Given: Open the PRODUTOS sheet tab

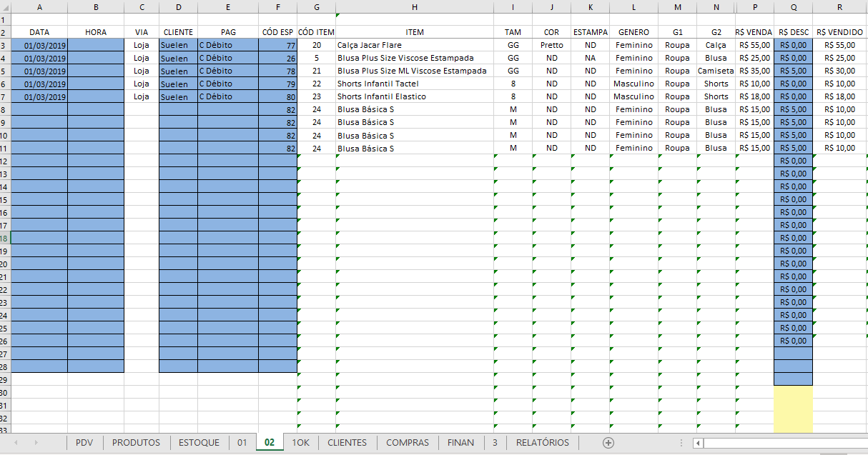Looking at the screenshot, I should tap(137, 443).
